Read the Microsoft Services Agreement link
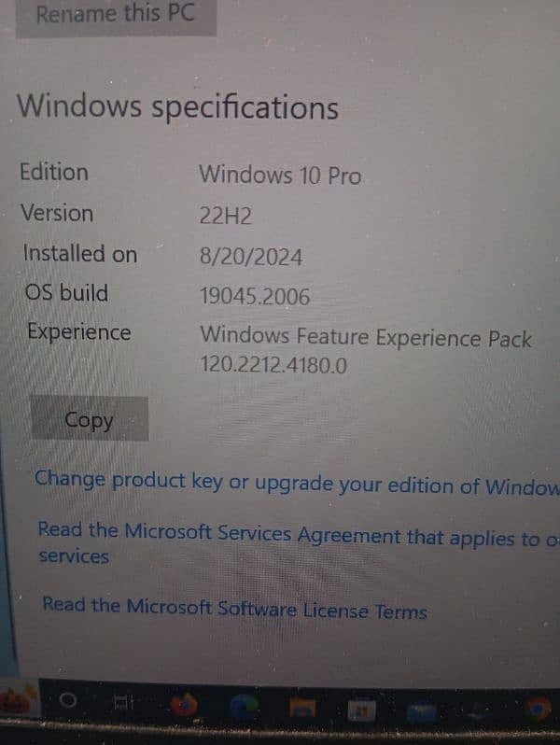The height and width of the screenshot is (745, 560). coord(299,542)
